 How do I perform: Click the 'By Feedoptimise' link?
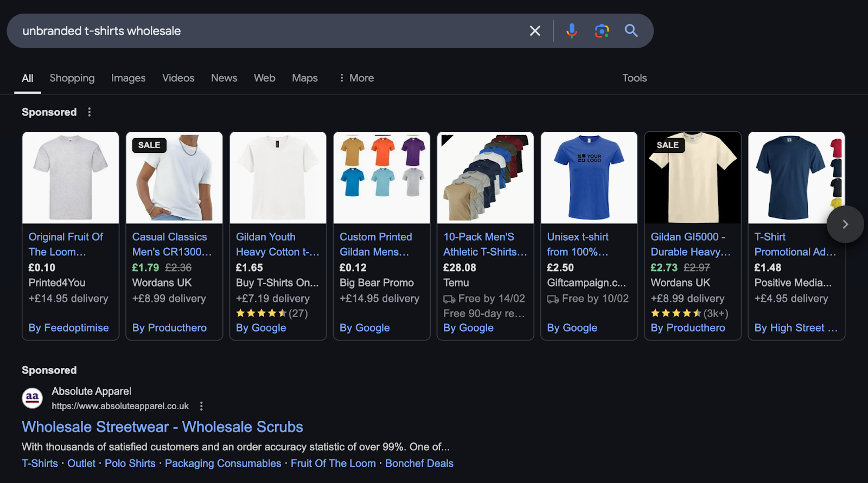click(x=69, y=328)
